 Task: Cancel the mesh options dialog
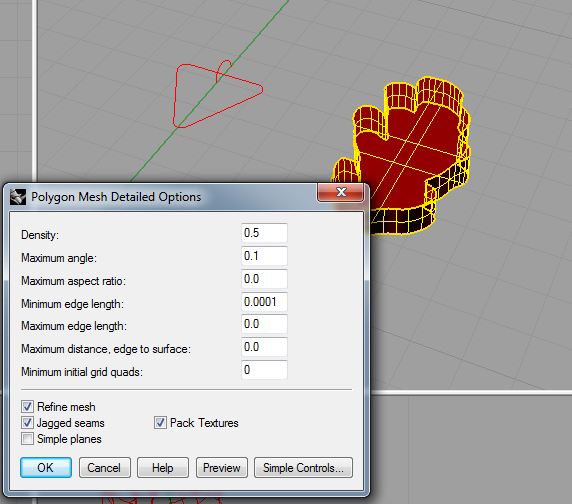(x=105, y=468)
